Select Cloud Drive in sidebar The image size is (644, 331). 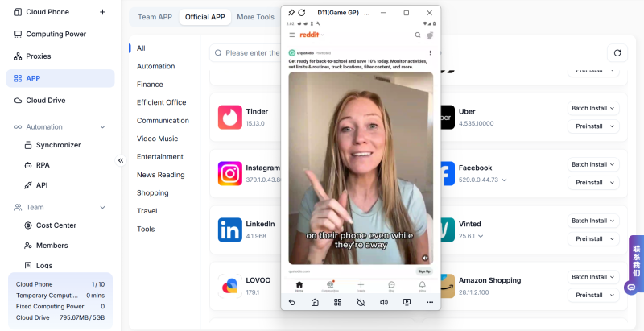[x=45, y=101]
